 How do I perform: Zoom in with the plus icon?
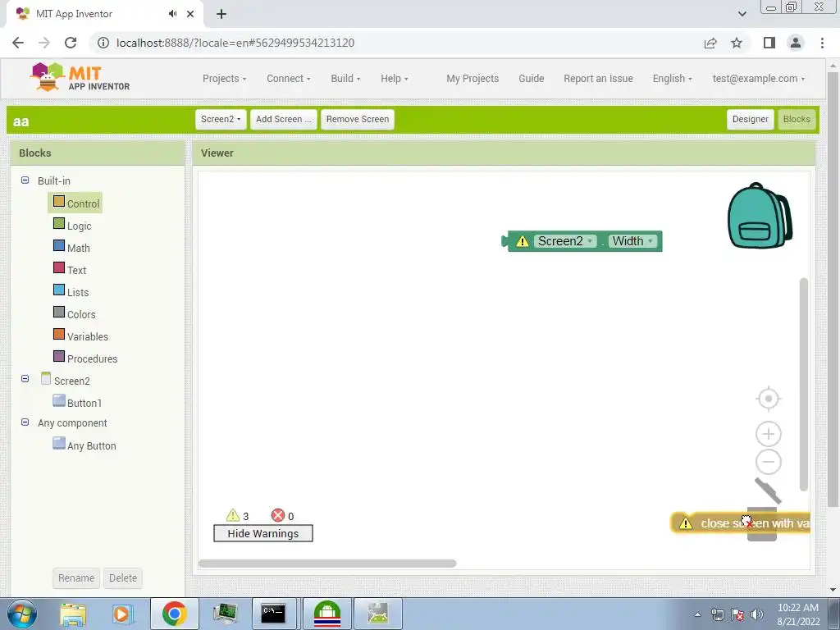[x=768, y=434]
